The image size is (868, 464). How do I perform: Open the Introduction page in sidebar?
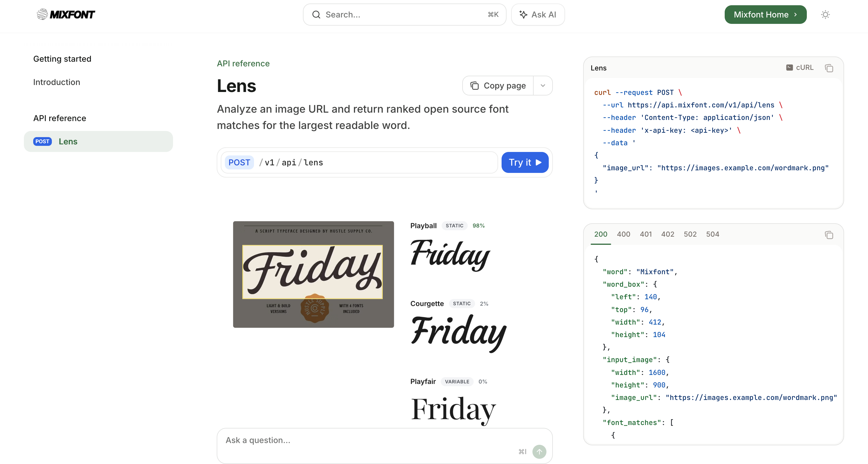(x=57, y=82)
